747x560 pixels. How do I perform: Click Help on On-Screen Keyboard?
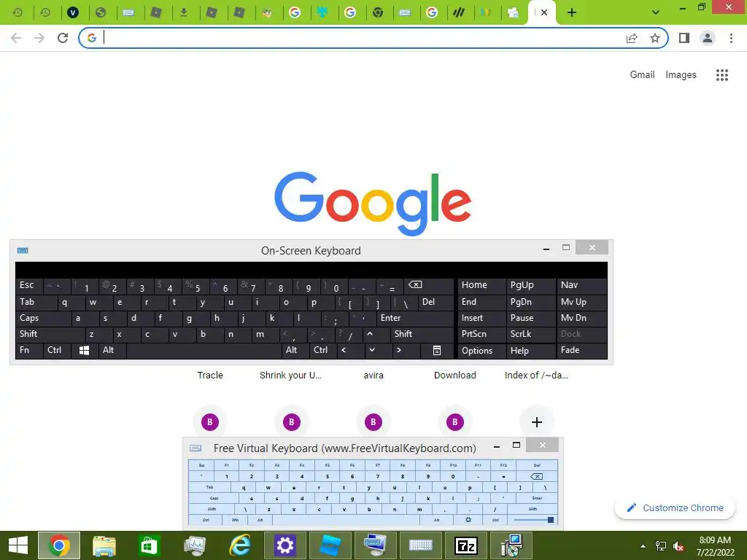531,351
